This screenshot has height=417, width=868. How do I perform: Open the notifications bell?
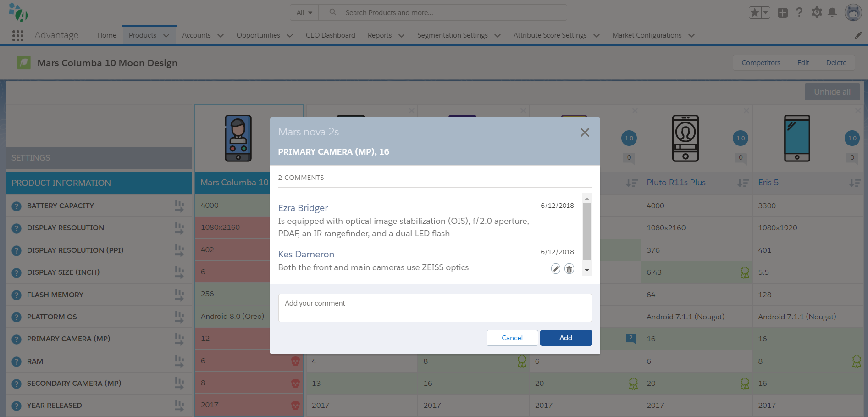point(832,12)
